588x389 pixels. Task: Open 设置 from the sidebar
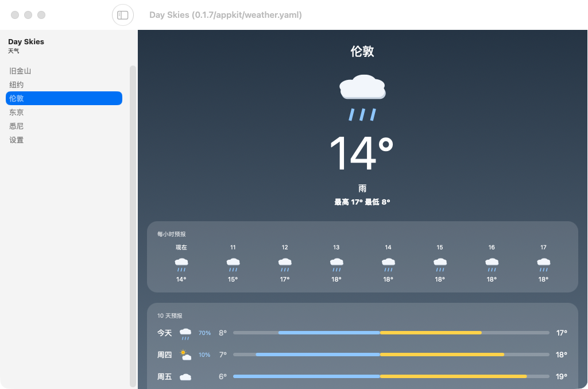point(64,140)
